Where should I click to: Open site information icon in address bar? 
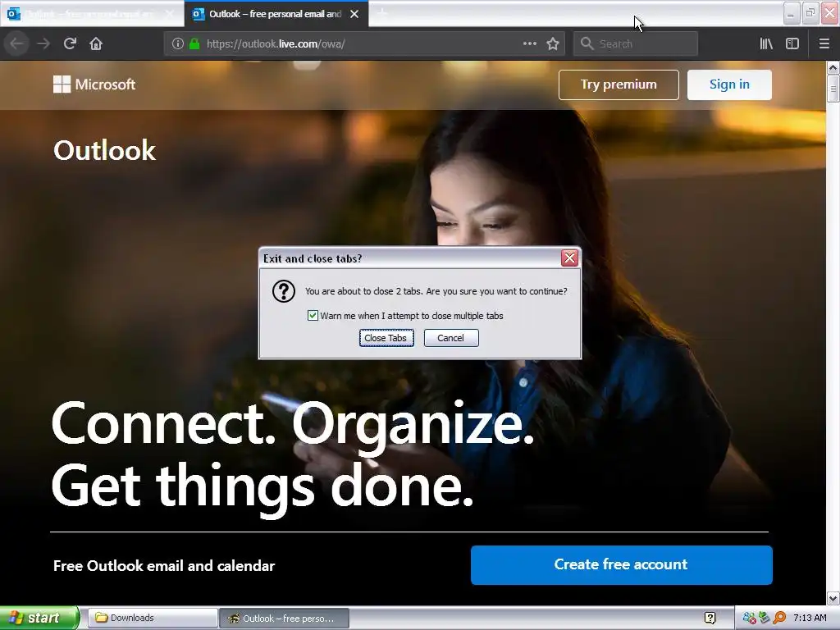[177, 44]
